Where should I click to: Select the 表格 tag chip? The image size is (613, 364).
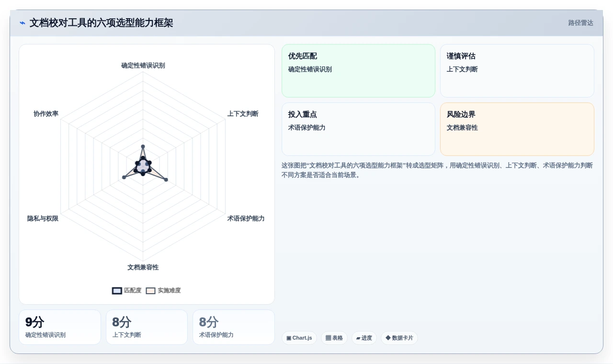(334, 338)
